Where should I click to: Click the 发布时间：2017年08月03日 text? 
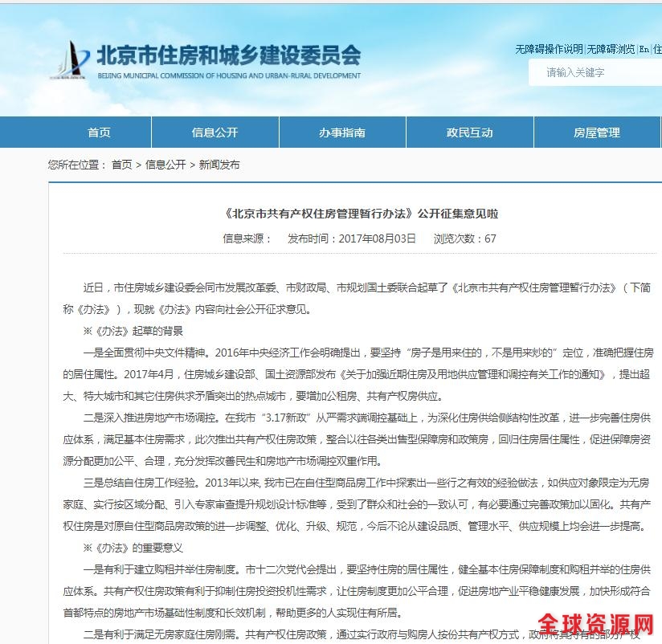click(352, 238)
